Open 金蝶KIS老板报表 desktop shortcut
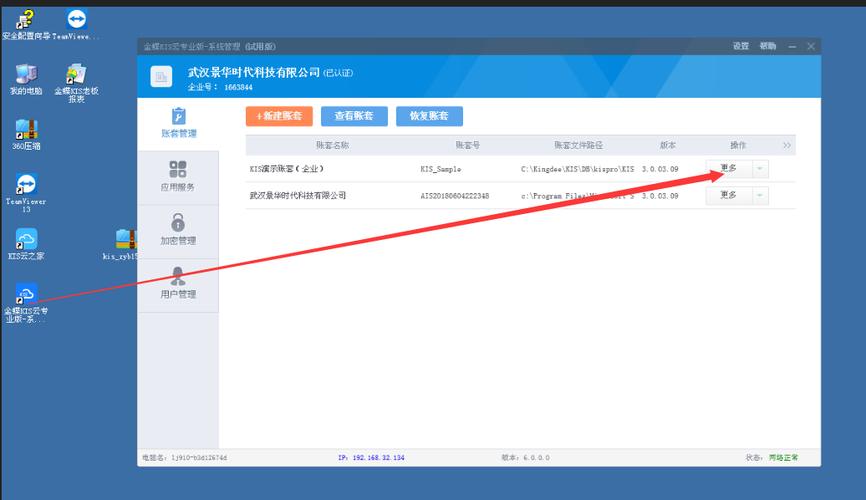Viewport: 866px width, 500px height. (76, 83)
